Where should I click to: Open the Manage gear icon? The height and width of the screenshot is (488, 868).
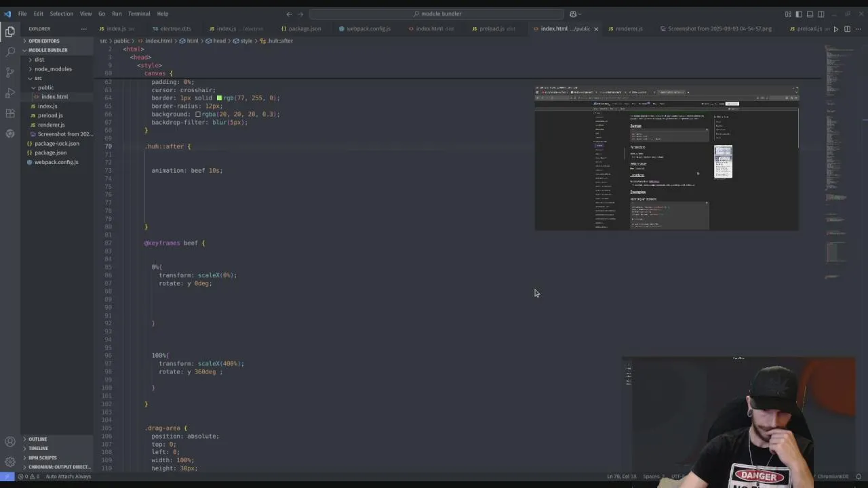[x=10, y=462]
